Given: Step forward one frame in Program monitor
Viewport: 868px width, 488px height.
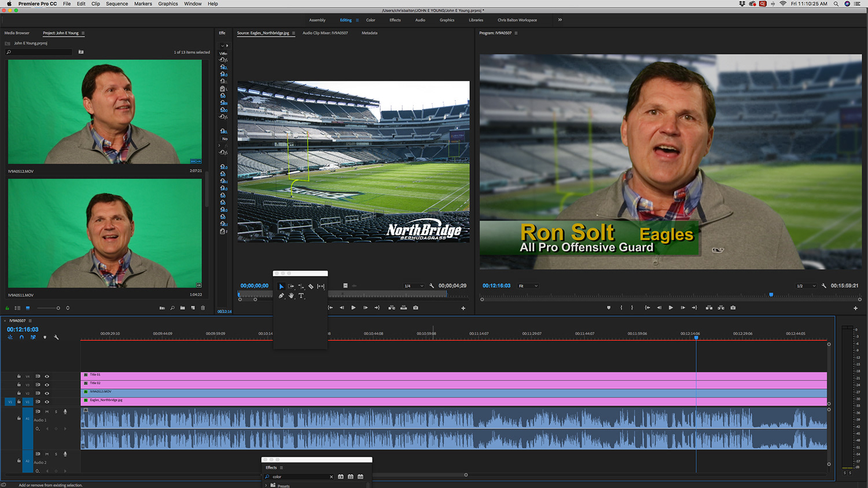Looking at the screenshot, I should (x=683, y=307).
